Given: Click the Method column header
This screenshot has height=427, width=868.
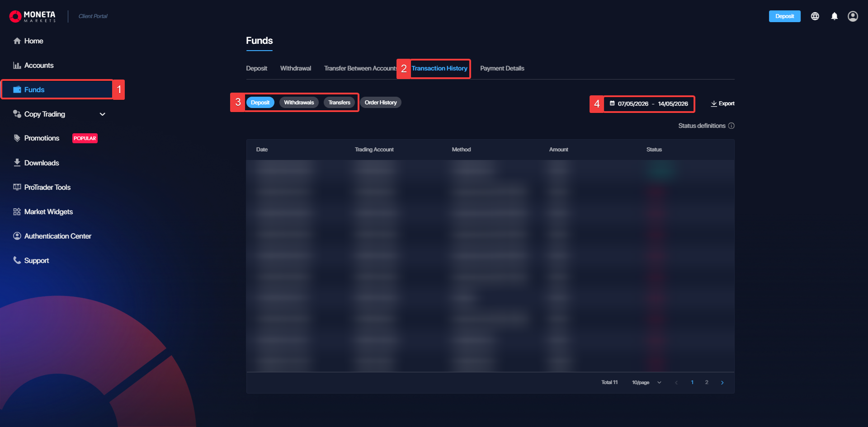Looking at the screenshot, I should [461, 150].
